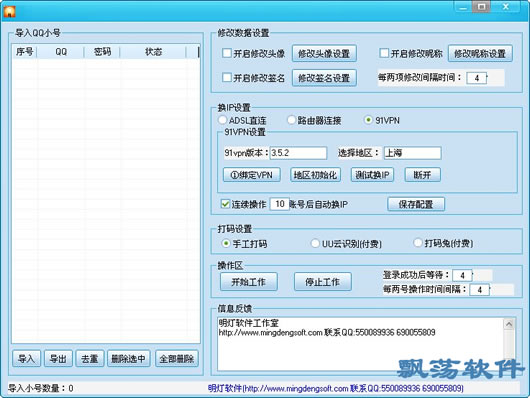Click the 选择地区 input field showing 上海
Image resolution: width=530 pixels, height=398 pixels.
click(412, 153)
